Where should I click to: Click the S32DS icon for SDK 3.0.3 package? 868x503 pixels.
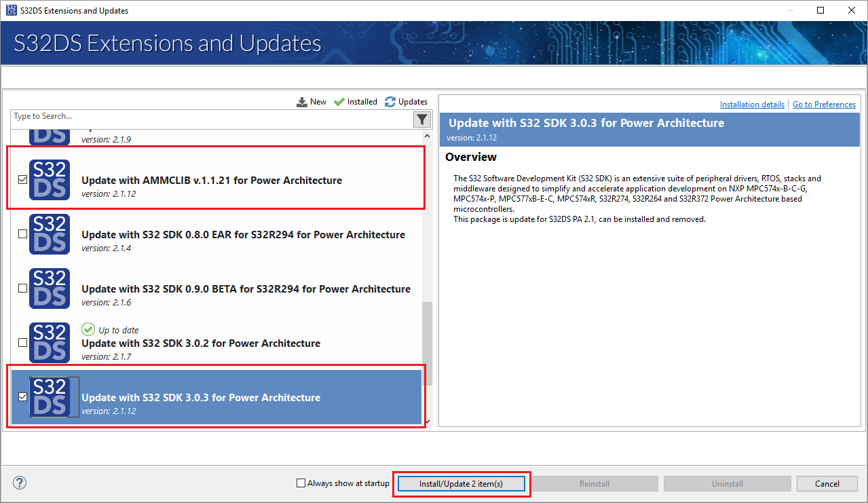click(49, 396)
